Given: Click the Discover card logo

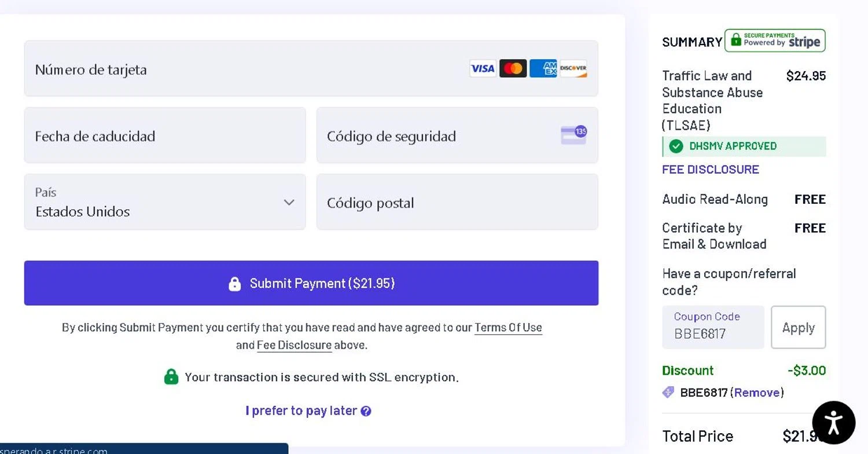Looking at the screenshot, I should tap(573, 69).
